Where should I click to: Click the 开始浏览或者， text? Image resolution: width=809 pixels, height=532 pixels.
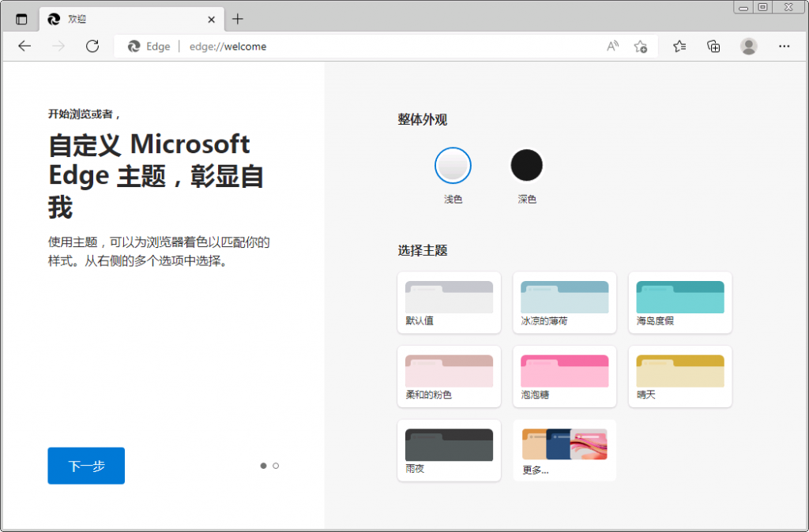[x=85, y=114]
